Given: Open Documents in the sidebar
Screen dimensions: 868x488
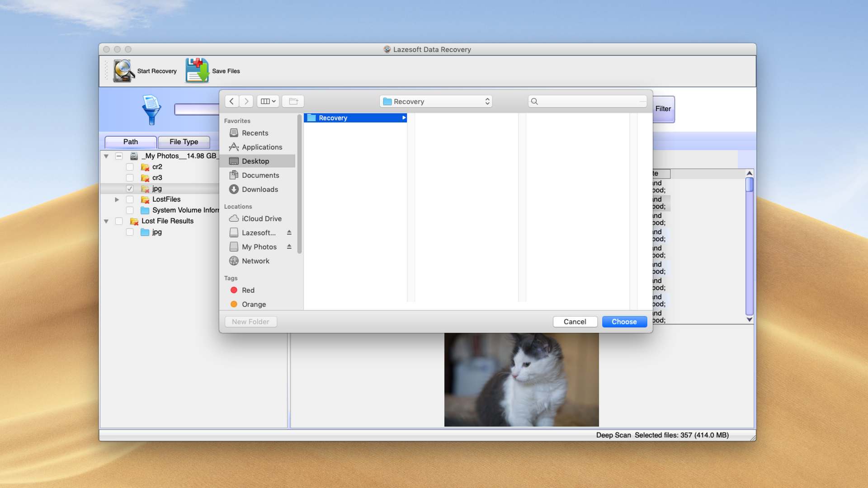Looking at the screenshot, I should click(x=260, y=175).
